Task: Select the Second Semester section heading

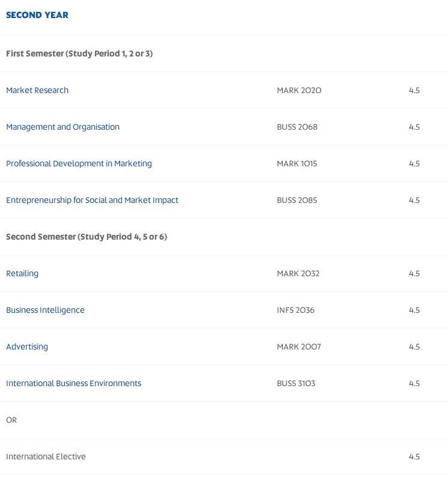Action: pos(86,237)
